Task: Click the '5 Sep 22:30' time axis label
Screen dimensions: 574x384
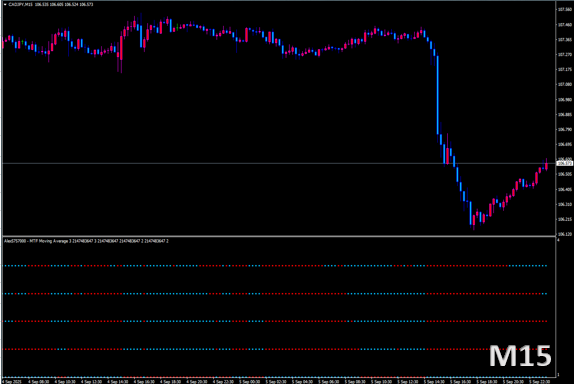Action: click(x=539, y=381)
